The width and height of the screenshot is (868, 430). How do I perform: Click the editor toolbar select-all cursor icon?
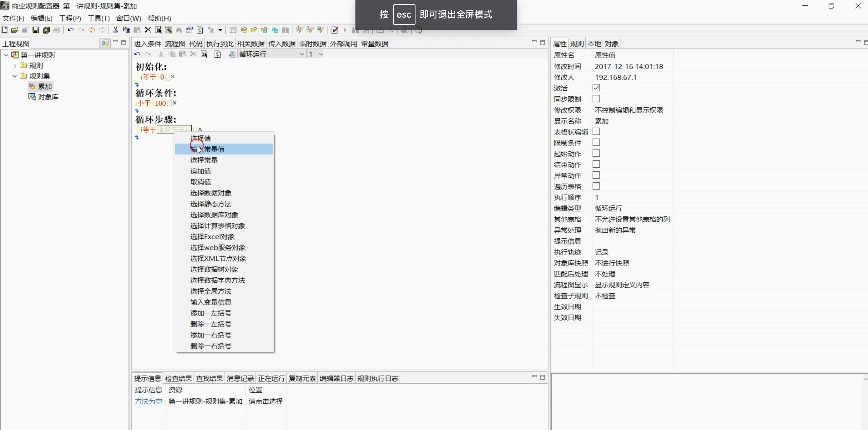click(204, 54)
